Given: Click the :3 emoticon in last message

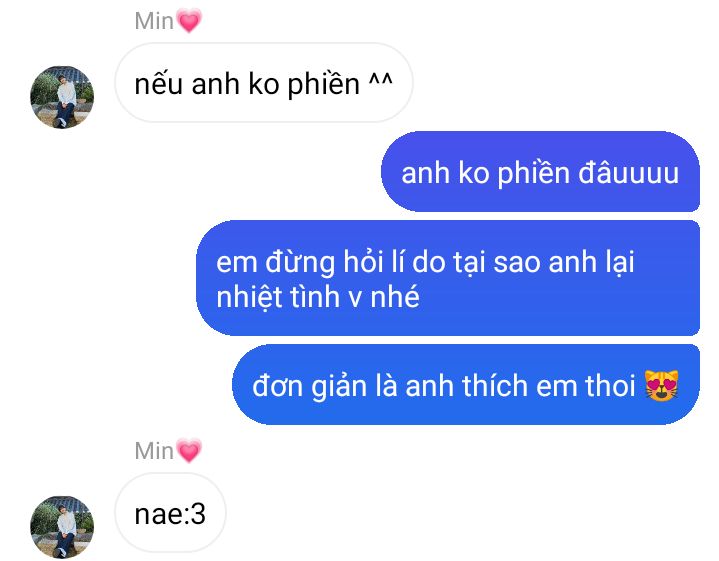Looking at the screenshot, I should click(x=196, y=514).
